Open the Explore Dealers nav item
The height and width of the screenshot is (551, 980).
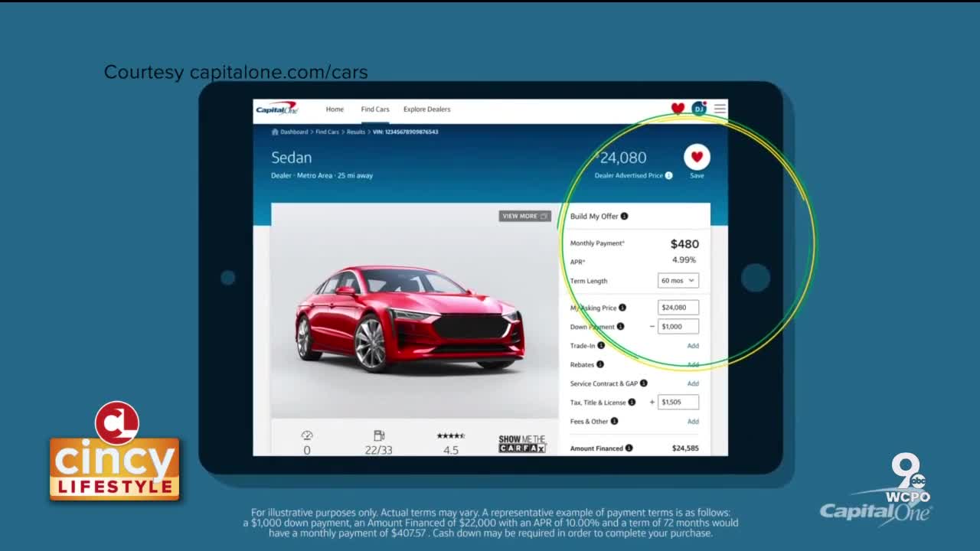pyautogui.click(x=427, y=109)
